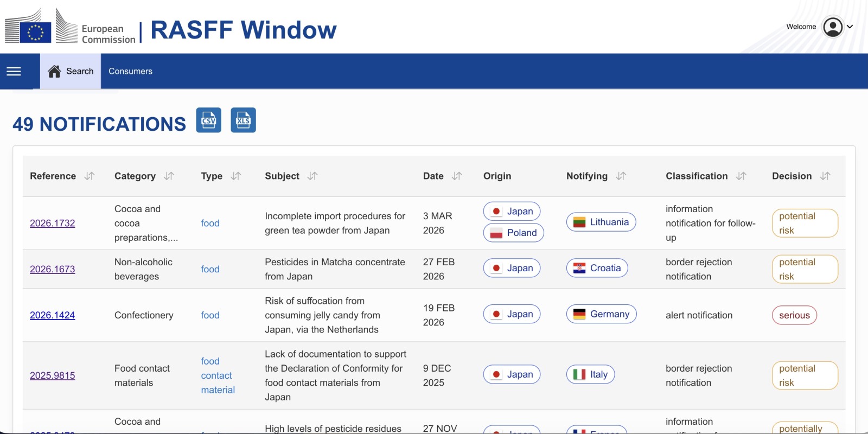868x434 pixels.
Task: Sort by Decision column arrows
Action: tap(825, 176)
